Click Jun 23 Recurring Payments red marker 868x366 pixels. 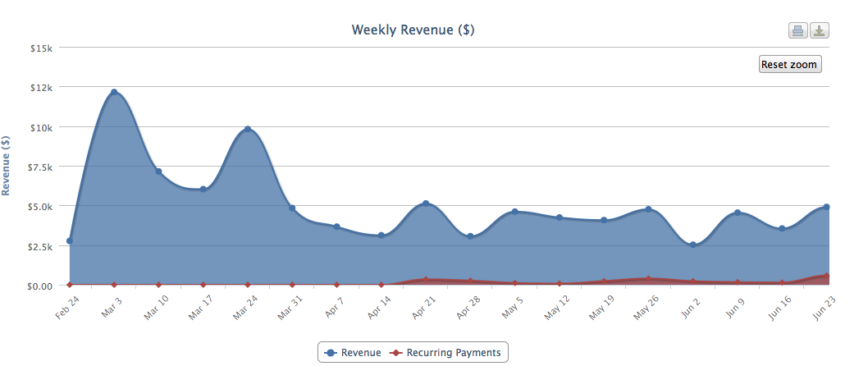(x=827, y=277)
